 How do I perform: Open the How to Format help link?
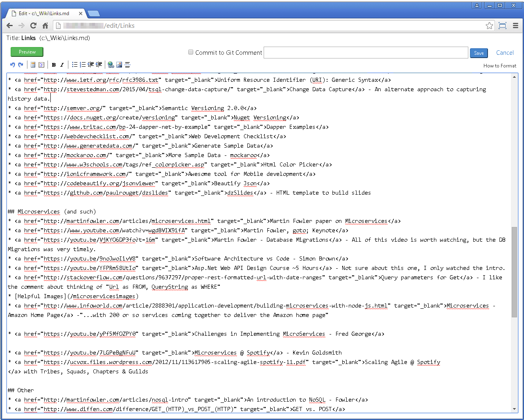tap(499, 65)
